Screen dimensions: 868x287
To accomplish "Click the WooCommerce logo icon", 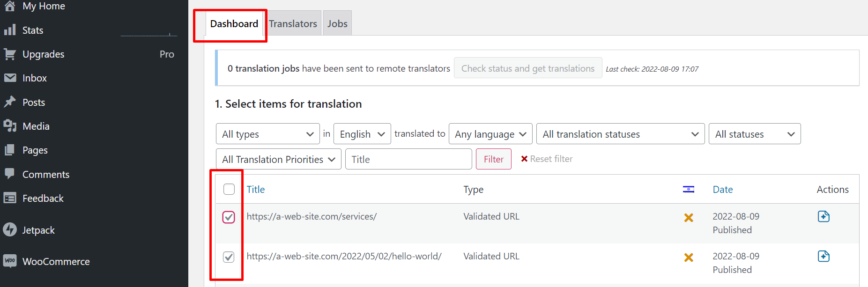I will coord(10,261).
